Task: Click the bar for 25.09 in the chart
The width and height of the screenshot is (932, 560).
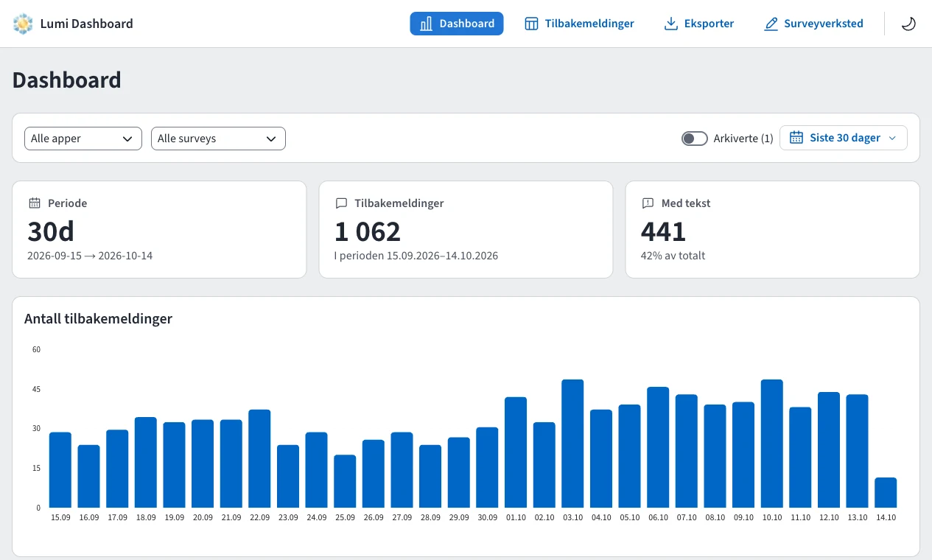Action: tap(345, 481)
